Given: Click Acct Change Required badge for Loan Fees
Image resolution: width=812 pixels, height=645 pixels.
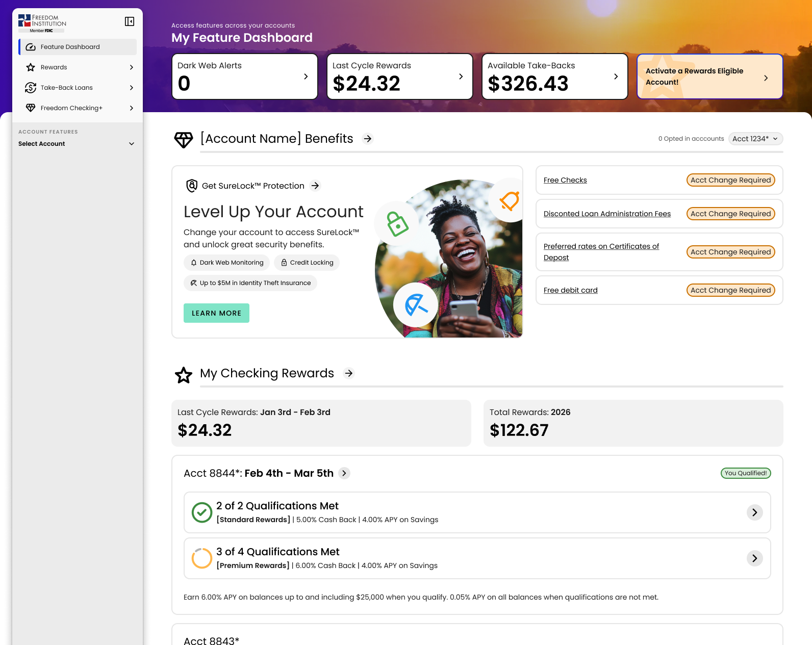Looking at the screenshot, I should pyautogui.click(x=731, y=214).
